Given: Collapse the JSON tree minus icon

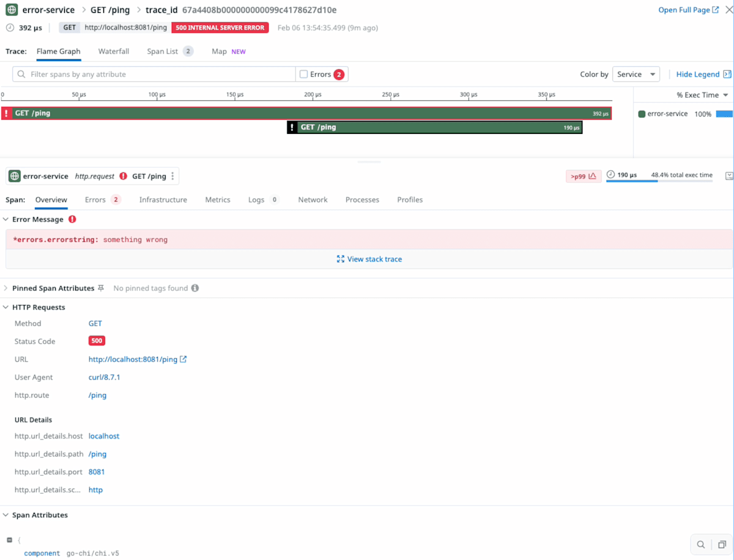Looking at the screenshot, I should coord(9,540).
